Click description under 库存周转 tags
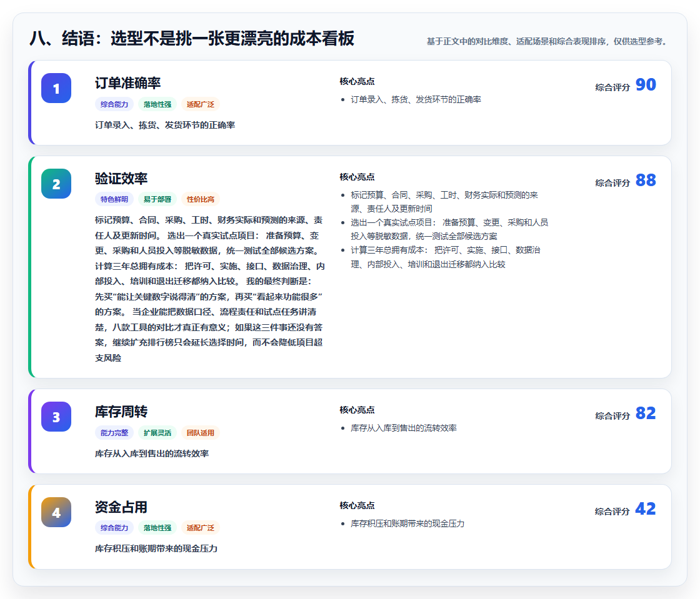Image resolution: width=700 pixels, height=599 pixels. (x=152, y=453)
